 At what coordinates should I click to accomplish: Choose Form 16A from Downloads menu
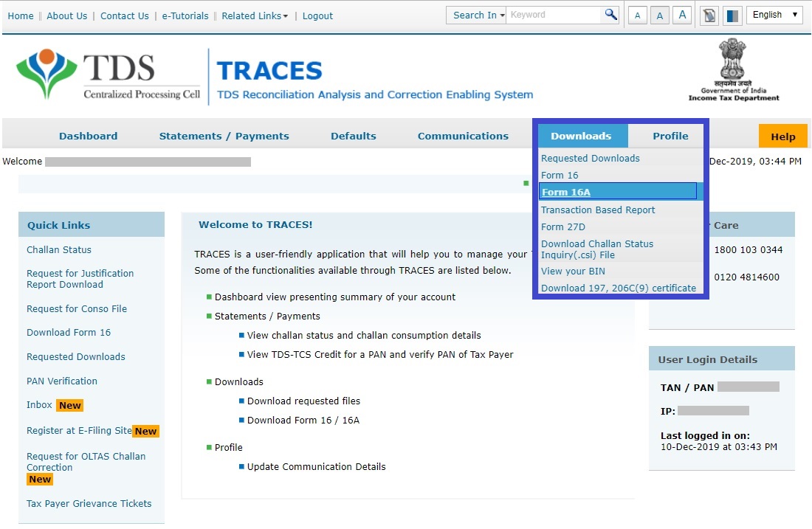click(x=566, y=192)
